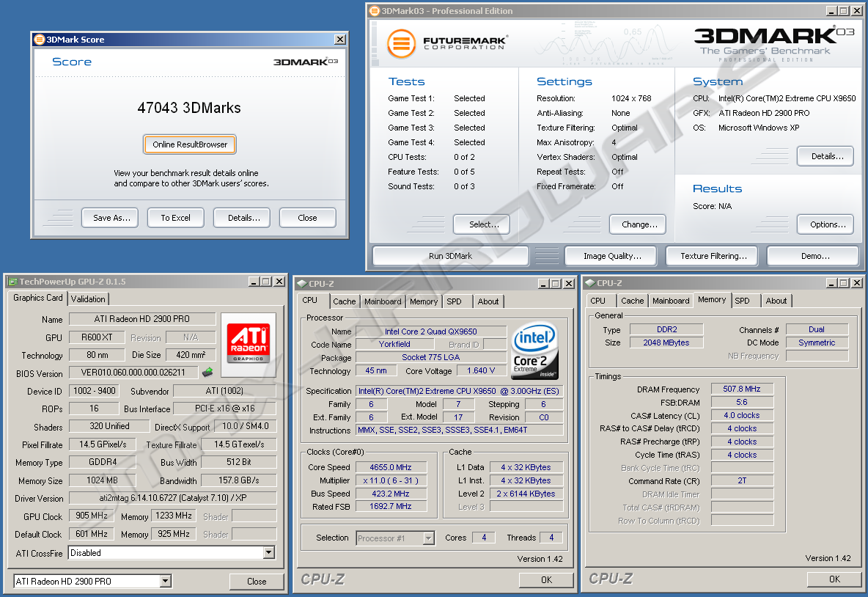Viewport: 868px width, 597px height.
Task: Click OK in the CPU-Z CPU window
Action: coord(546,580)
